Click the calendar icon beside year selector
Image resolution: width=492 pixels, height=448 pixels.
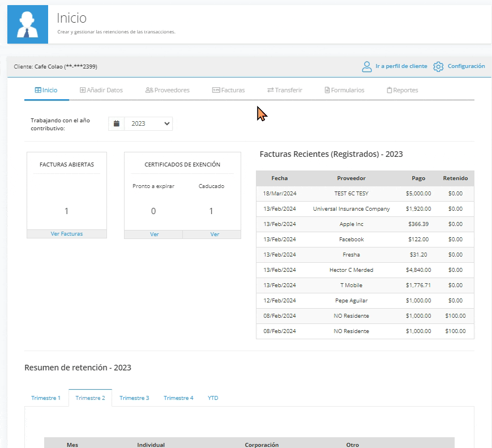pos(117,123)
